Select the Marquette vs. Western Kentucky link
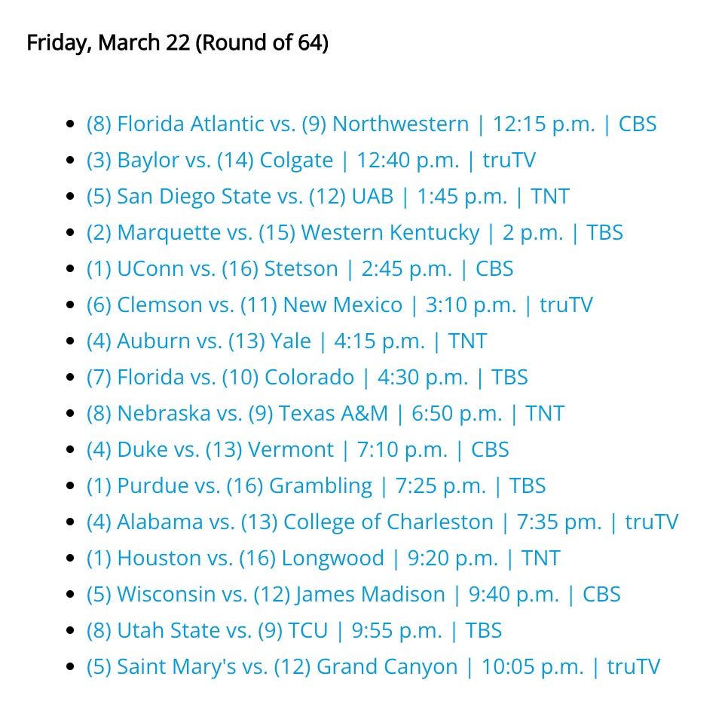Image resolution: width=728 pixels, height=701 pixels. point(354,233)
